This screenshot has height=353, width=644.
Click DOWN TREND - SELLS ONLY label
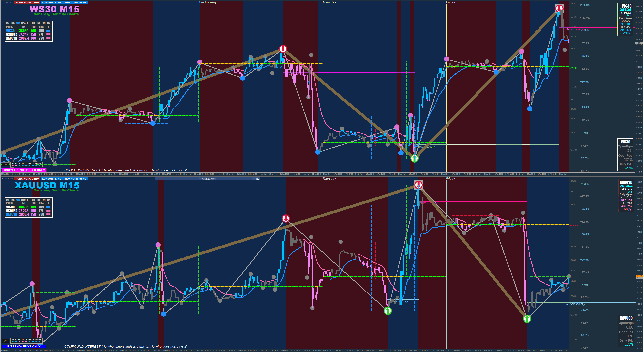point(24,170)
